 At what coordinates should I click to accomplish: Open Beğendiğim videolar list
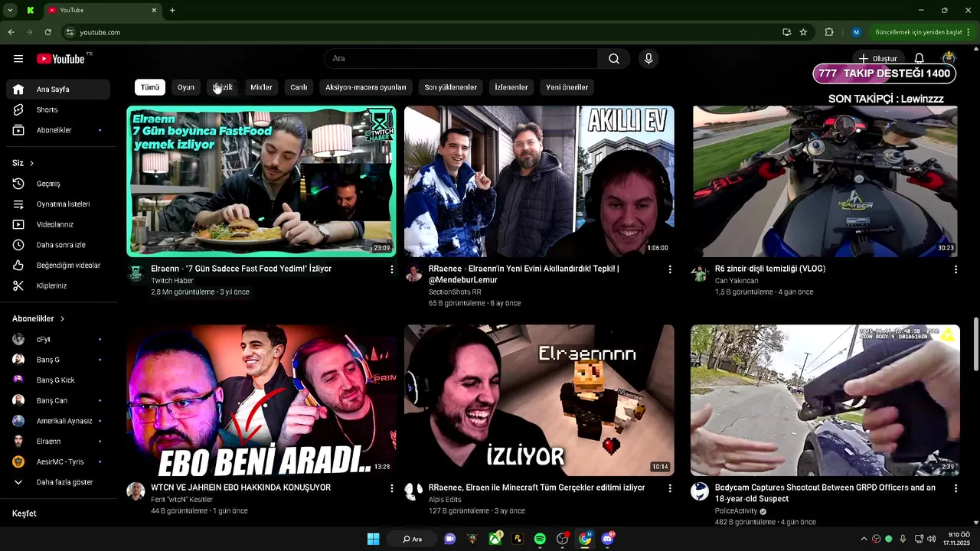[58, 266]
